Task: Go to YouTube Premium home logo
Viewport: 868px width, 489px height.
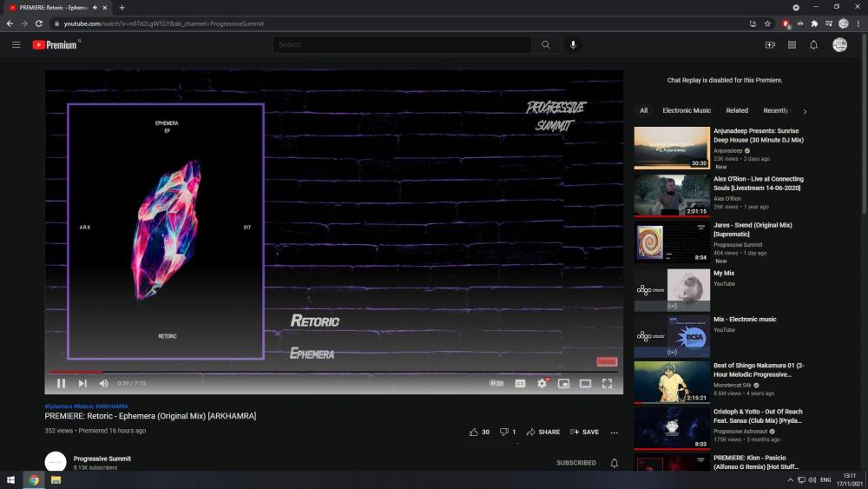Action: point(54,45)
